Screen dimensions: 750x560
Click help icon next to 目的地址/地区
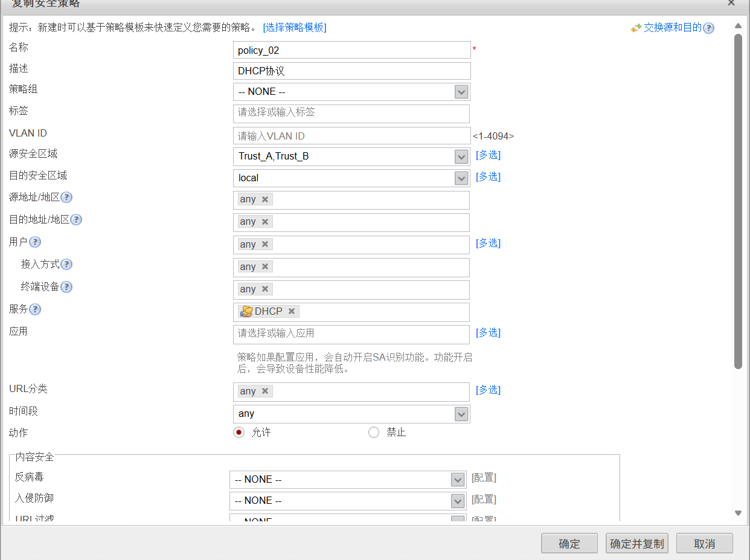pyautogui.click(x=77, y=220)
